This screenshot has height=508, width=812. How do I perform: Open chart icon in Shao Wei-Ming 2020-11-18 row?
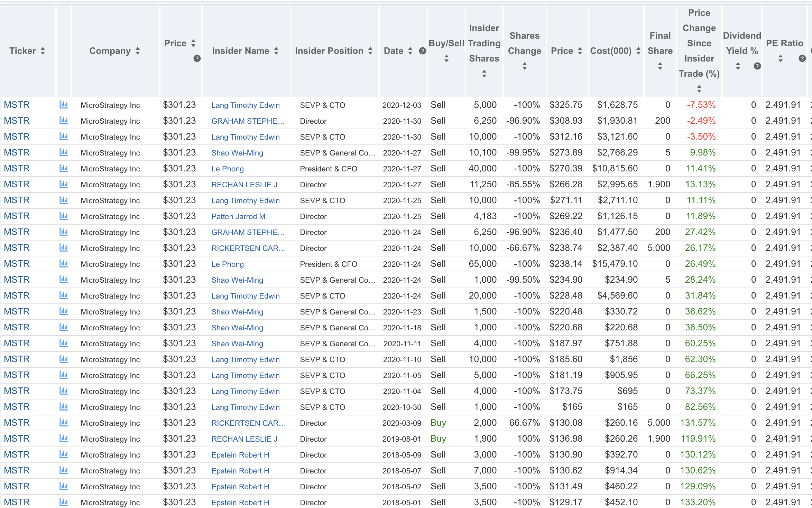click(x=64, y=327)
